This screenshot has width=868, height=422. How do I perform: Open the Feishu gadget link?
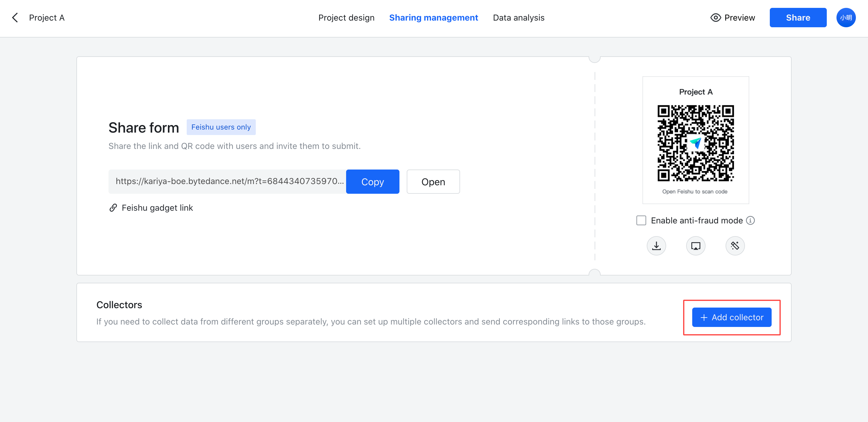[157, 208]
